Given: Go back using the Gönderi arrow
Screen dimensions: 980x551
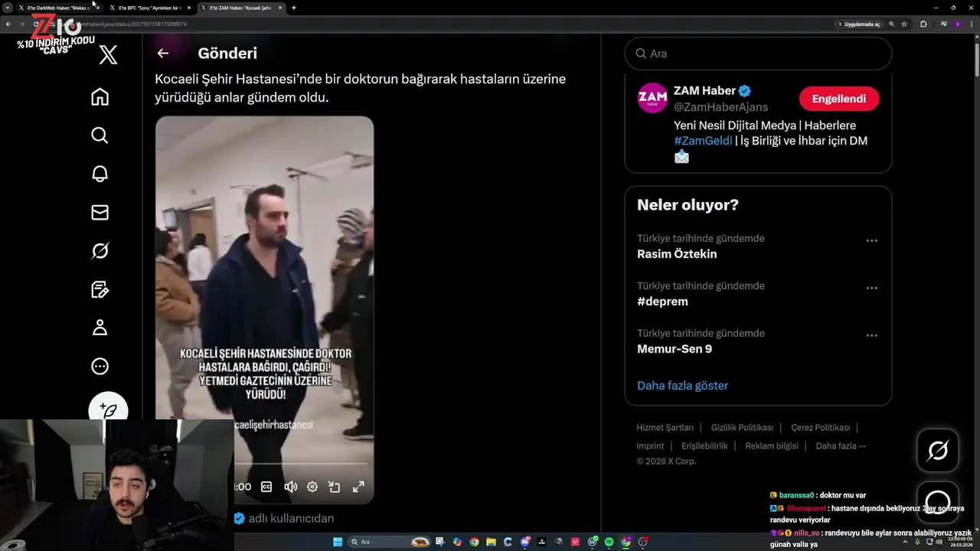Looking at the screenshot, I should click(162, 53).
